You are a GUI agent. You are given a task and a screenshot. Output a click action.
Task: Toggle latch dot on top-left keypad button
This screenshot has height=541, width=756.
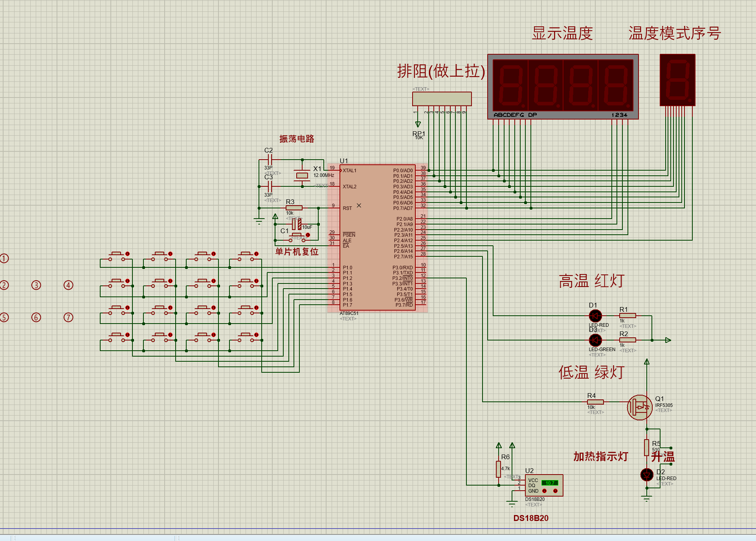tap(127, 254)
